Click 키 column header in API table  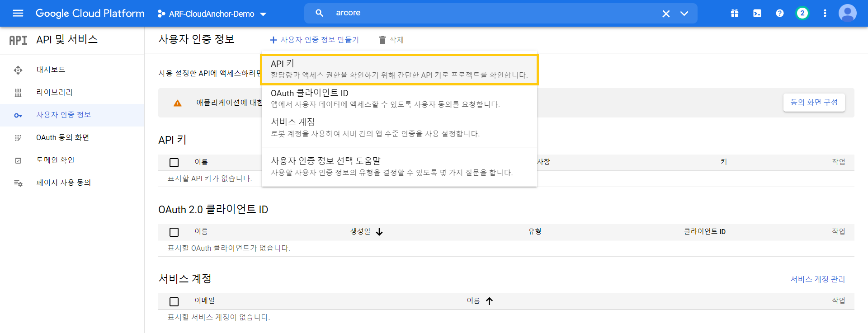(724, 162)
